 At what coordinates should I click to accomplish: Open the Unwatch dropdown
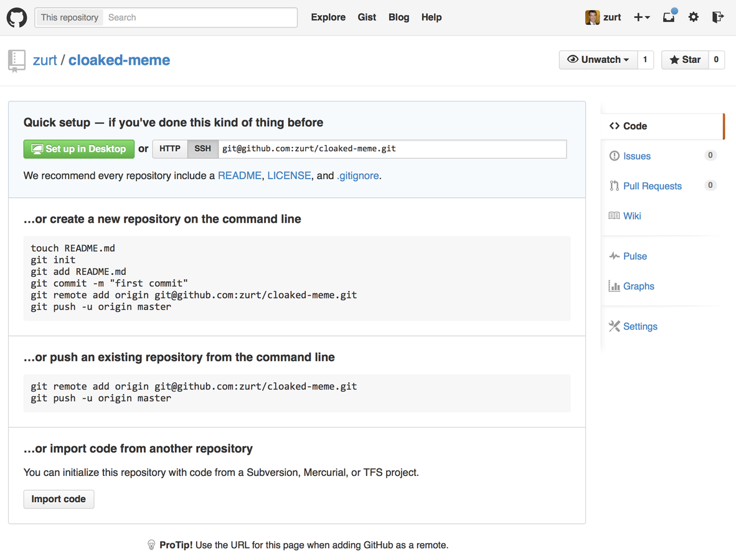(598, 60)
